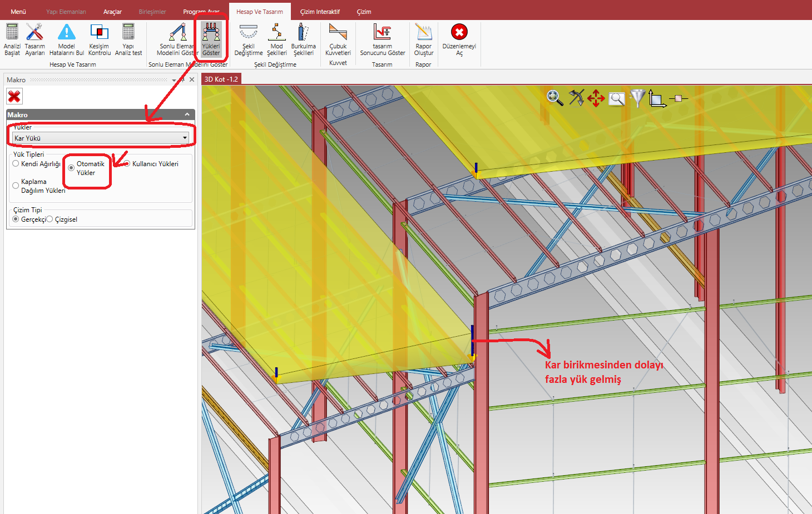This screenshot has height=514, width=812.
Task: Open the Kar Yükü loads dropdown
Action: tap(185, 138)
